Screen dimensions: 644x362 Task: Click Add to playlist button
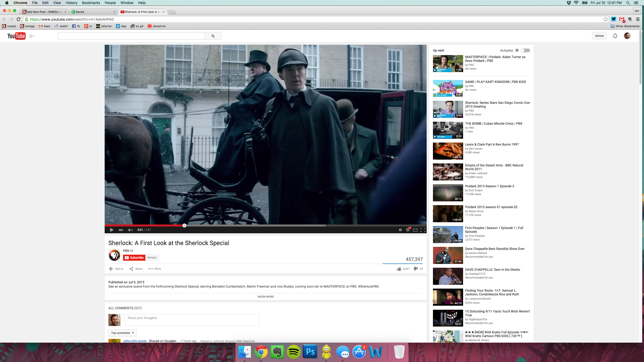pos(116,269)
